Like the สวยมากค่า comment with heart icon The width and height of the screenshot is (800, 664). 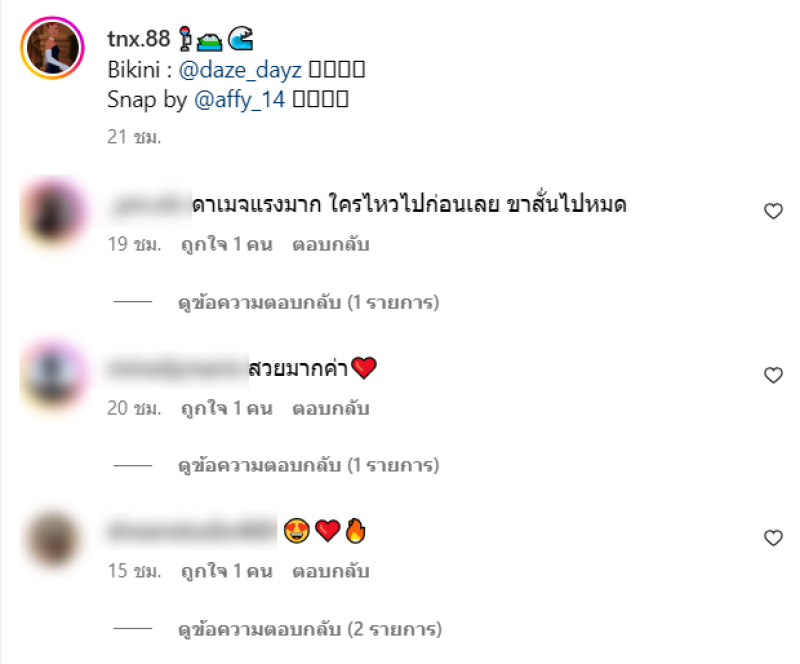pos(773,375)
